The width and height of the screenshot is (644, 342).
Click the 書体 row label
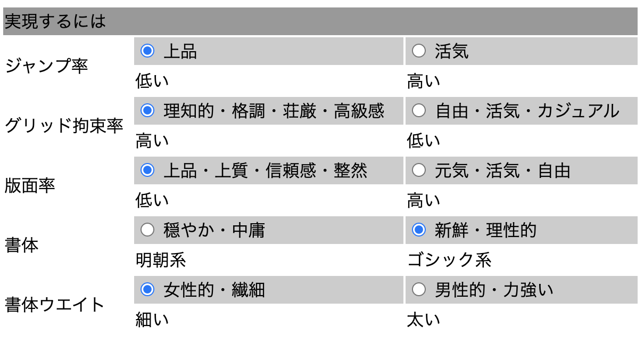point(21,245)
